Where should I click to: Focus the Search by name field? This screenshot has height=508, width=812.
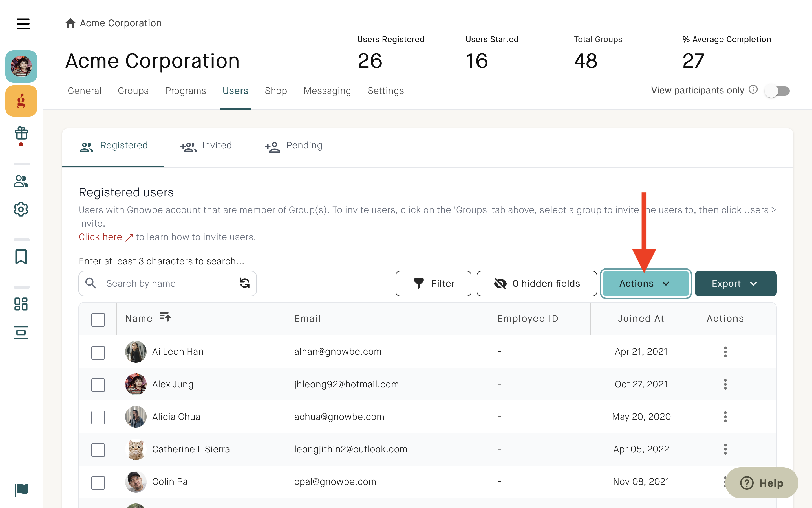[167, 284]
